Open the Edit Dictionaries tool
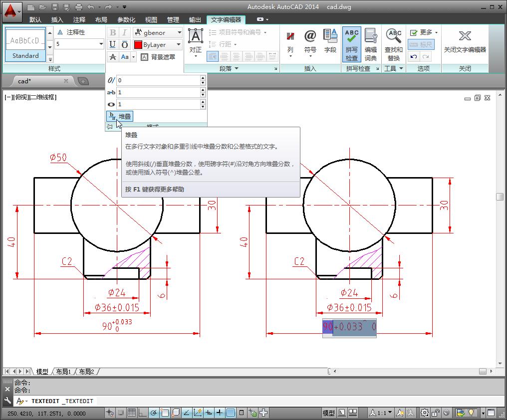The image size is (507, 420). (x=371, y=42)
